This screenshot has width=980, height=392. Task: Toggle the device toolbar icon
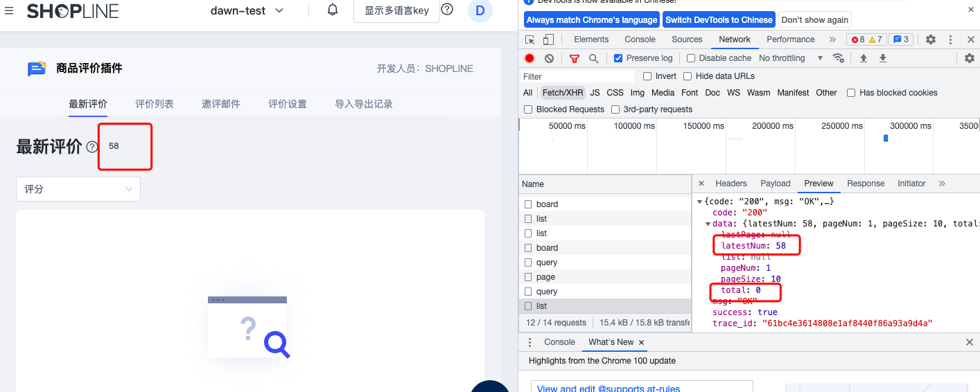coord(548,39)
